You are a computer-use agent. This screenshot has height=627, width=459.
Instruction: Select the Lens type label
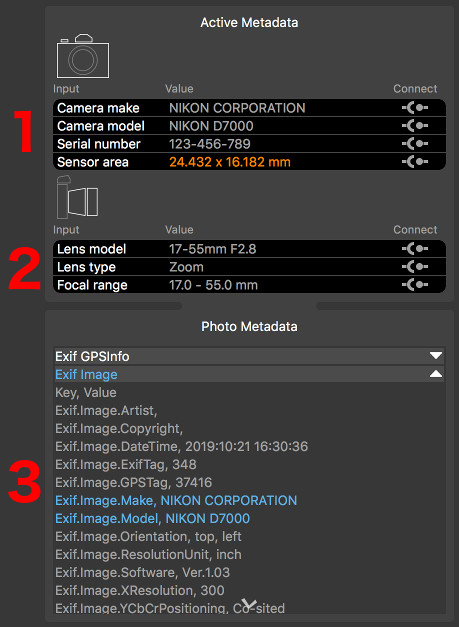(86, 267)
